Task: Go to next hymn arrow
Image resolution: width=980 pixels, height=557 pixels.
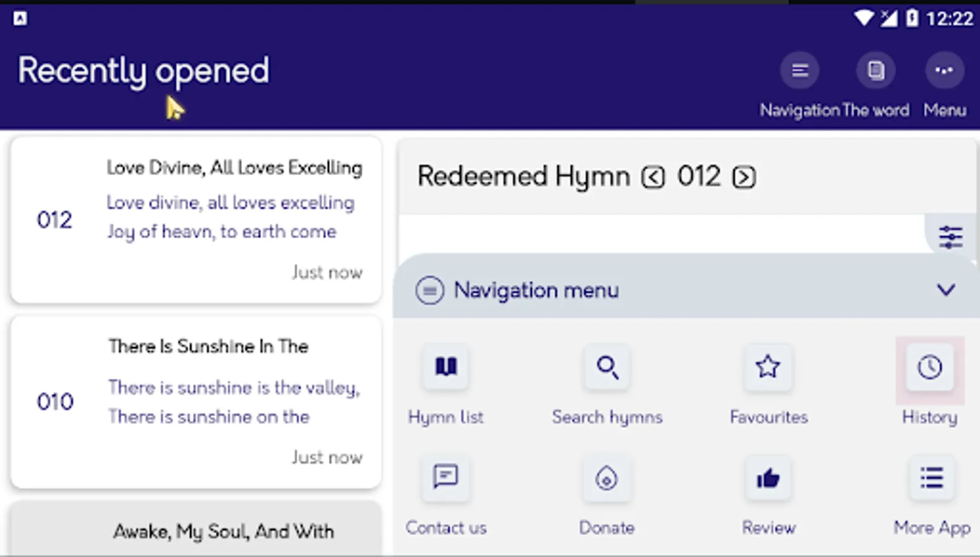Action: pos(744,178)
